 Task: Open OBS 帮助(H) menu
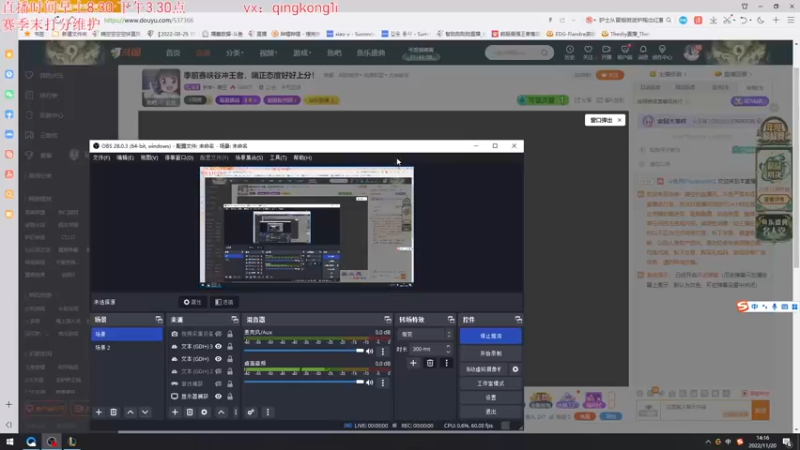[x=303, y=158]
